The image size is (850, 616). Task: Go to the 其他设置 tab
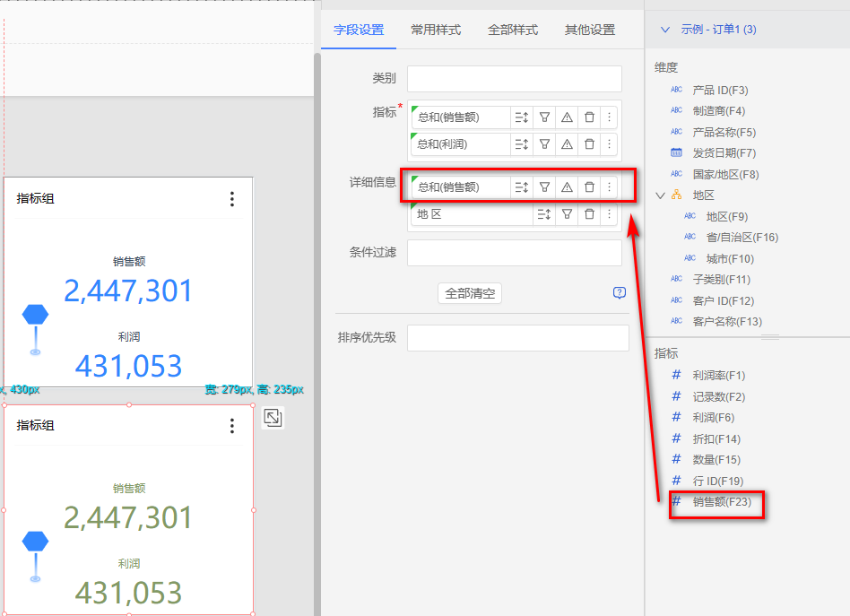(590, 30)
